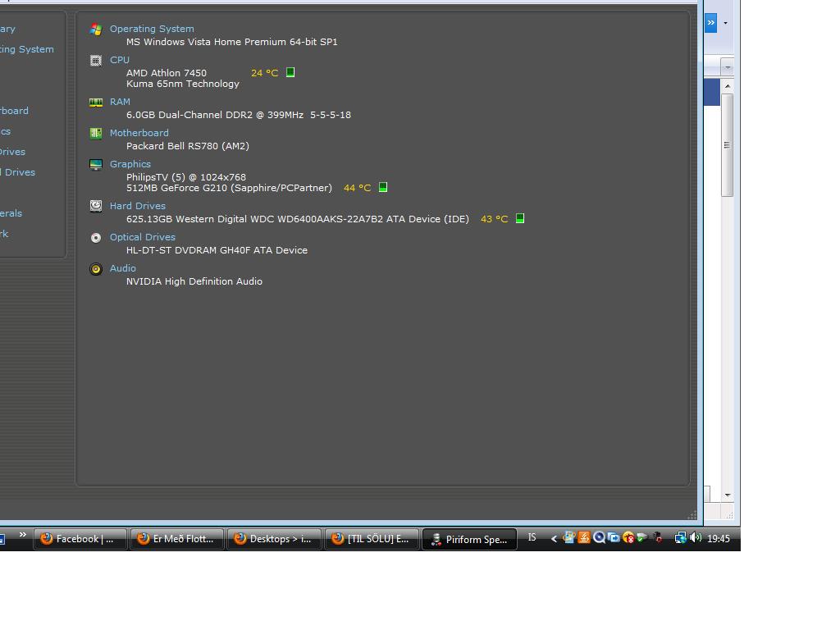Image resolution: width=840 pixels, height=630 pixels.
Task: Switch to the Facebook Firefox taskbar window
Action: (x=80, y=539)
